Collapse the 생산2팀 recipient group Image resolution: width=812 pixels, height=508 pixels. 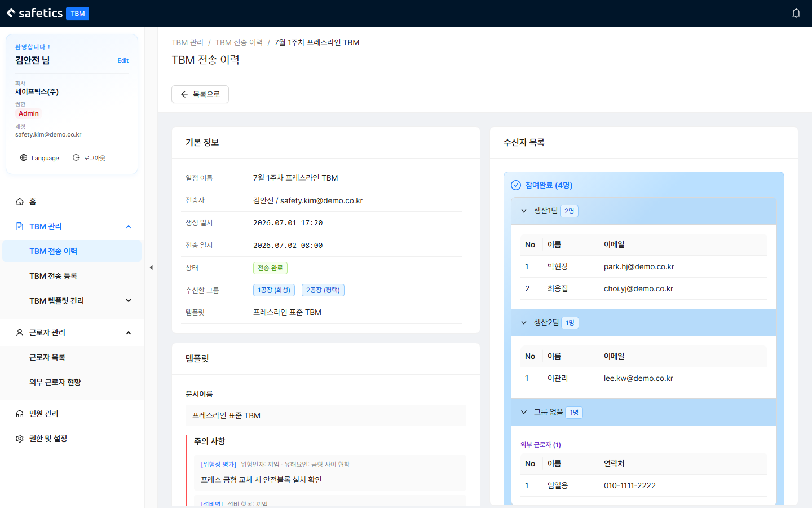point(524,322)
